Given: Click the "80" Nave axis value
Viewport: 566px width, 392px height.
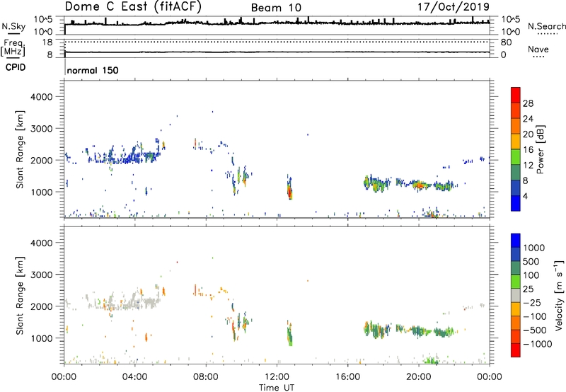Looking at the screenshot, I should tap(506, 42).
